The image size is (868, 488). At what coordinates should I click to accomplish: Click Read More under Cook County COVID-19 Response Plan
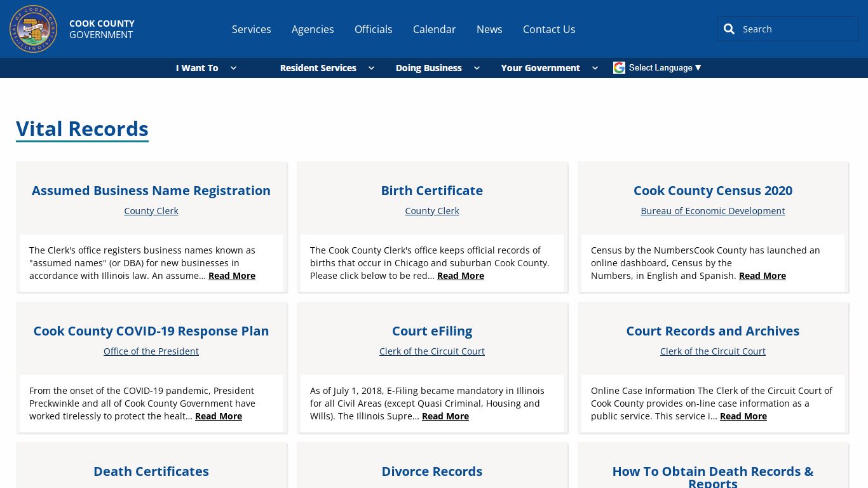click(218, 416)
